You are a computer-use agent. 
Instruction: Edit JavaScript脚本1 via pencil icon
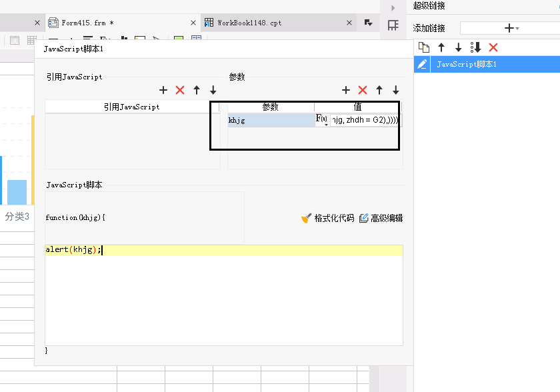coord(422,64)
